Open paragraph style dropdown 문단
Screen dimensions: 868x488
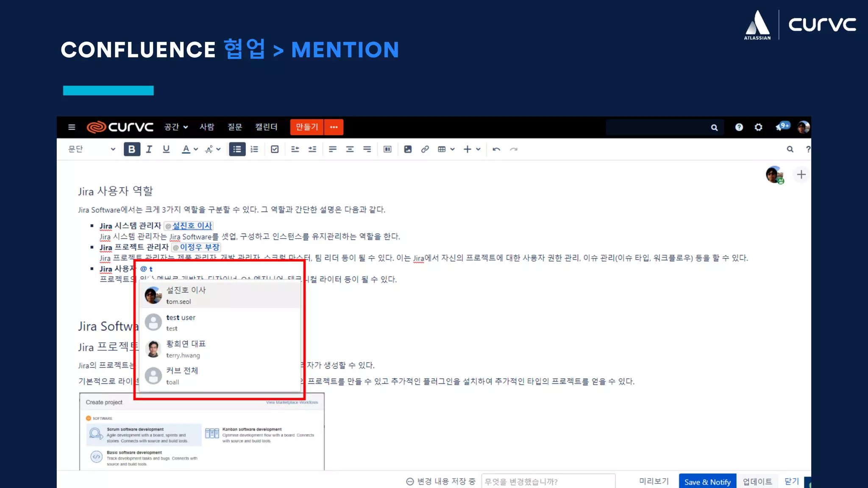pyautogui.click(x=92, y=149)
